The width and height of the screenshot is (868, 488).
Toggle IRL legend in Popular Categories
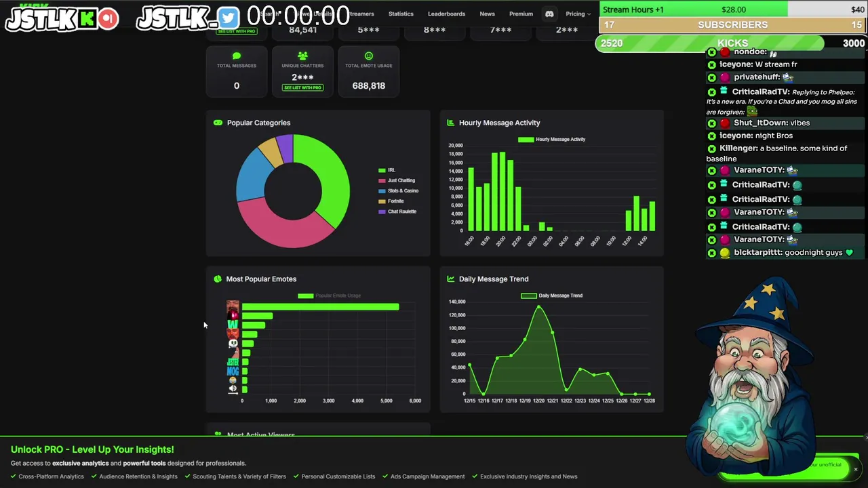click(x=387, y=170)
